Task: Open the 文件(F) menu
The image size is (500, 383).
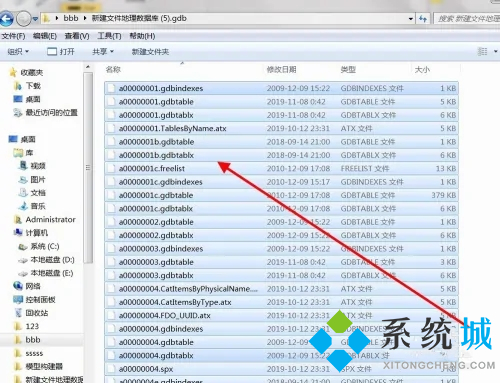Action: click(13, 36)
